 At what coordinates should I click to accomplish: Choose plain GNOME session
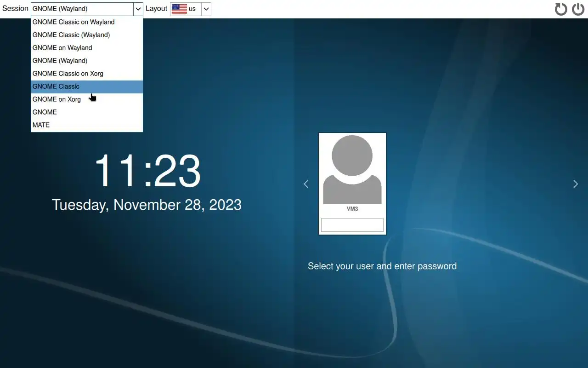(87, 112)
